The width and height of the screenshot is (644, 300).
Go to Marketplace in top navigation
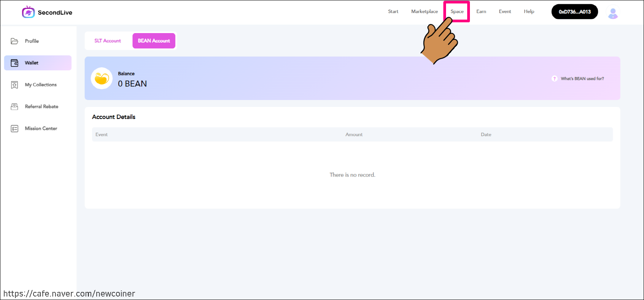[x=424, y=12]
